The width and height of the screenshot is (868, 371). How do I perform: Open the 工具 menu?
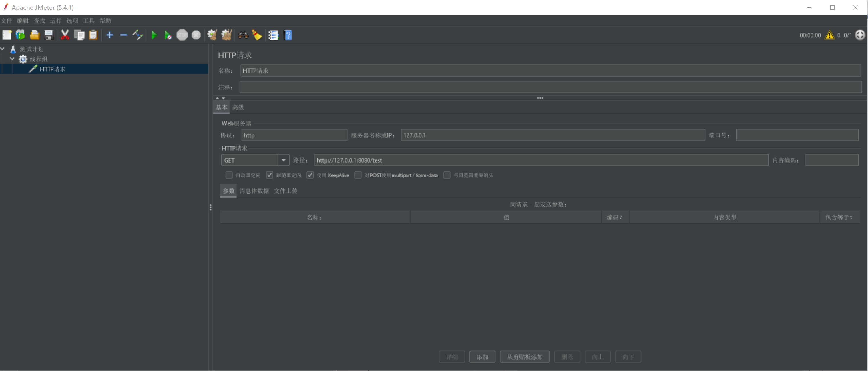tap(89, 21)
